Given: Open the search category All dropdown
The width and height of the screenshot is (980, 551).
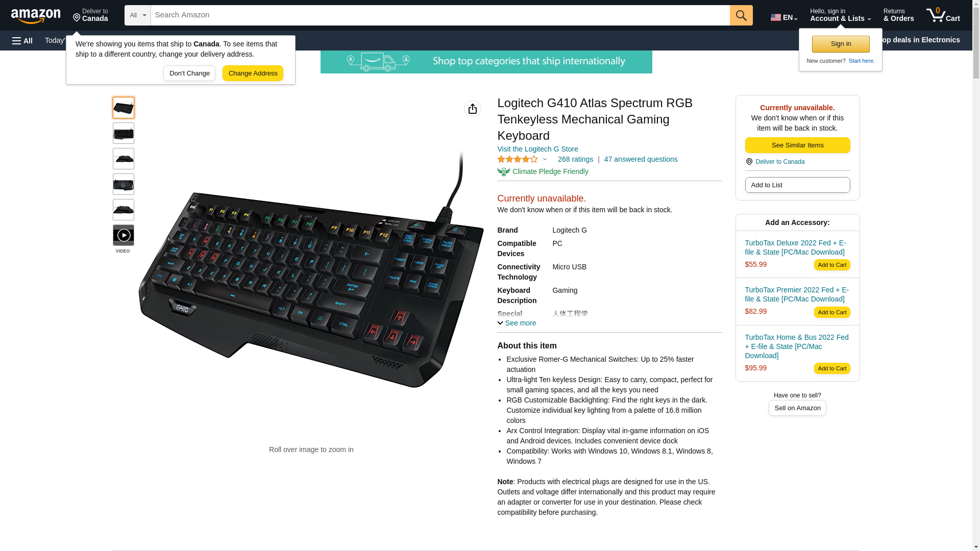Looking at the screenshot, I should [138, 15].
